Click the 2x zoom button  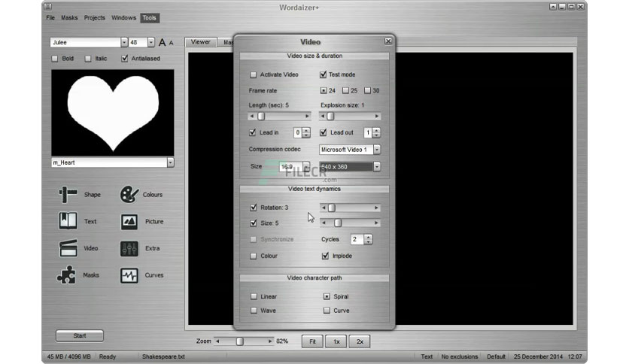[360, 341]
